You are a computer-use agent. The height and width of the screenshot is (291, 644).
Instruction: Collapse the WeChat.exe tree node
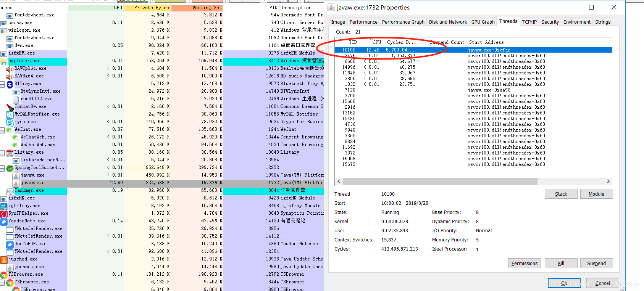[2, 130]
